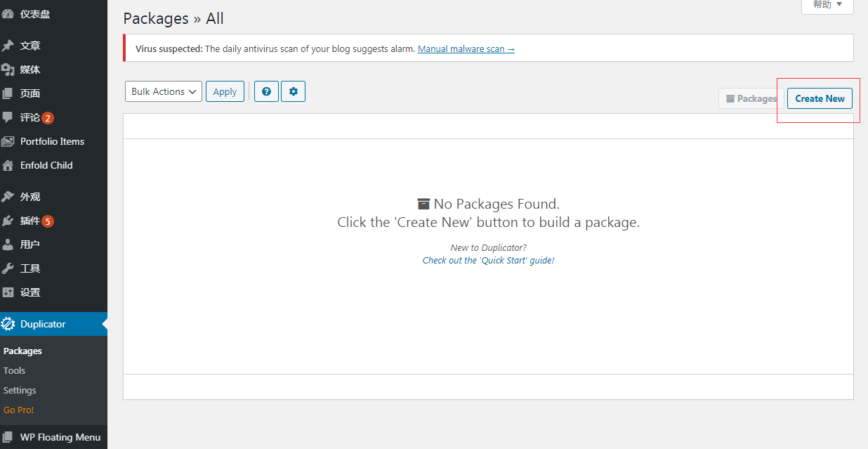Screen dimensions: 868x449
Task: Click the media icon beside 媒体
Action: pyautogui.click(x=8, y=70)
